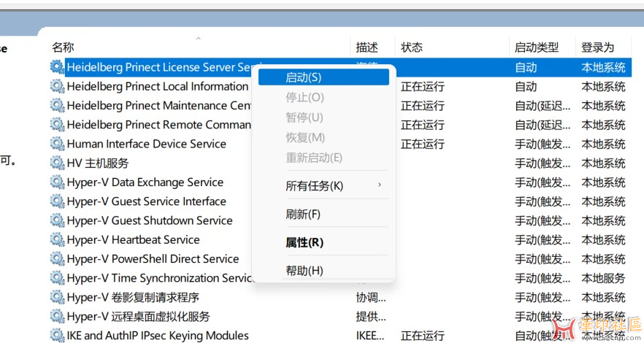Click gear icon of Hyper-V Guest Shutdown Service

(57, 220)
